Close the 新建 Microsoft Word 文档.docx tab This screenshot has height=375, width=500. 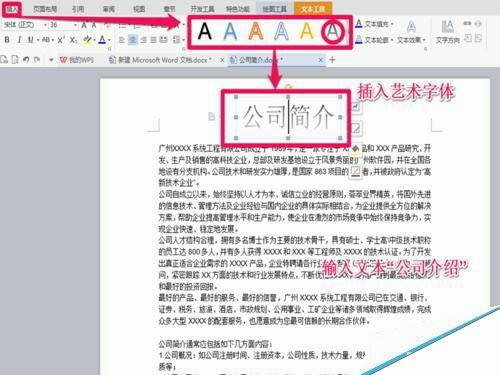[222, 60]
